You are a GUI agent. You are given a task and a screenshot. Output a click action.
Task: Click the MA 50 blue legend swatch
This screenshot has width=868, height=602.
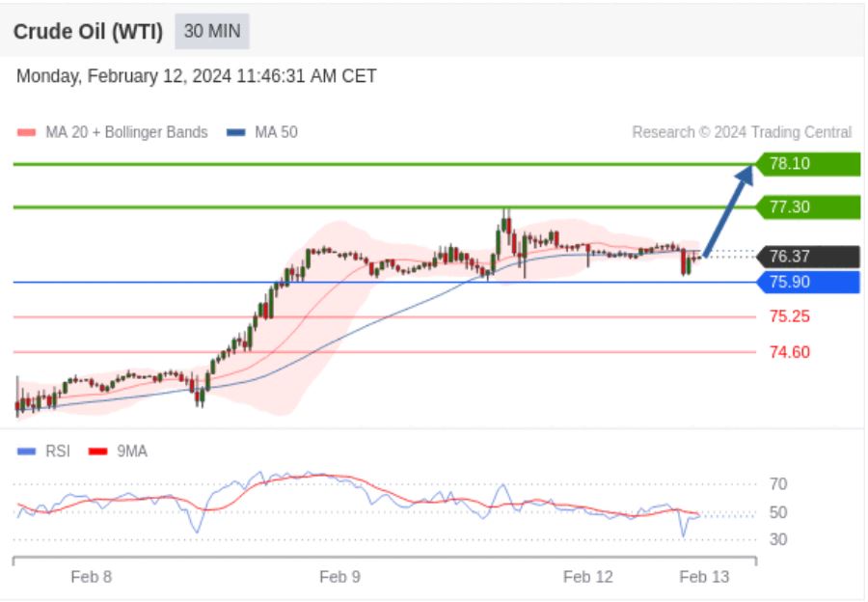[236, 132]
